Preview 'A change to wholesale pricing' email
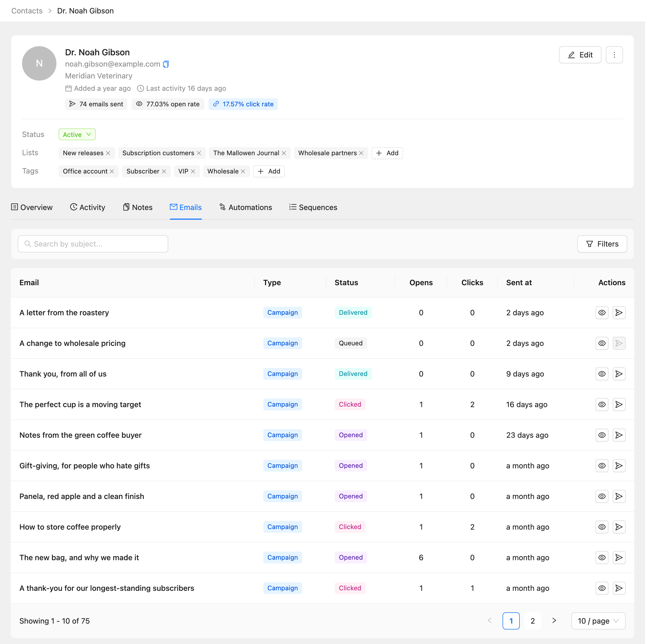This screenshot has height=644, width=645. click(602, 343)
